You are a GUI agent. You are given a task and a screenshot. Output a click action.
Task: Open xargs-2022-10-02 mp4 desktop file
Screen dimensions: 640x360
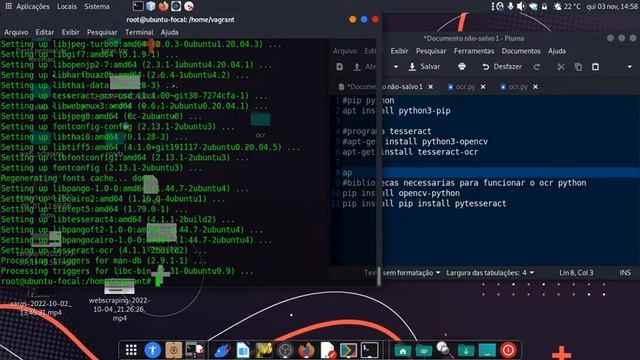click(40, 303)
